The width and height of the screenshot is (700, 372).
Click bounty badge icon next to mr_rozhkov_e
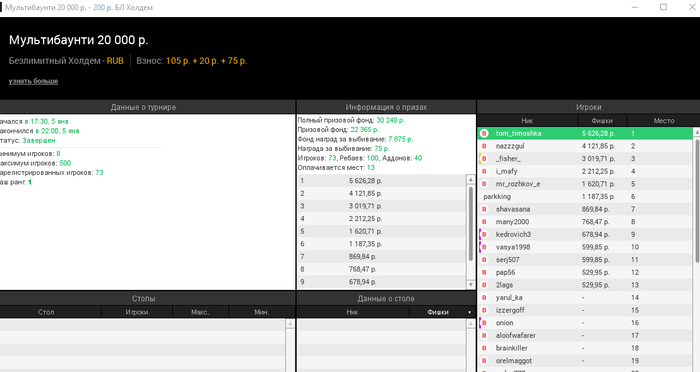(x=484, y=184)
